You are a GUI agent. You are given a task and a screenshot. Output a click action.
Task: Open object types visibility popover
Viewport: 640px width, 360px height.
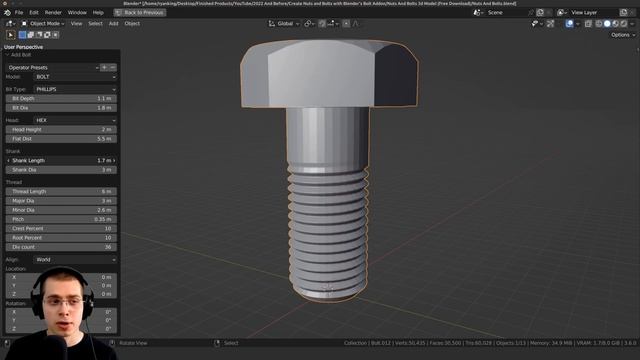pyautogui.click(x=536, y=24)
